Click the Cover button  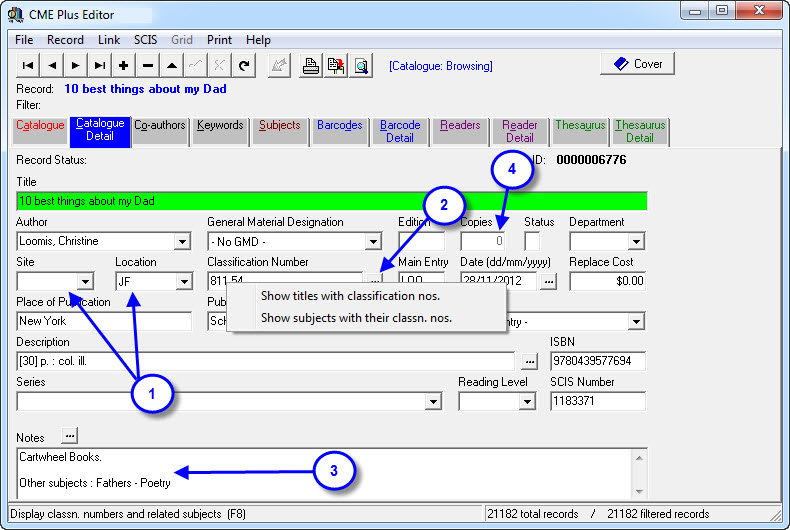click(x=637, y=64)
